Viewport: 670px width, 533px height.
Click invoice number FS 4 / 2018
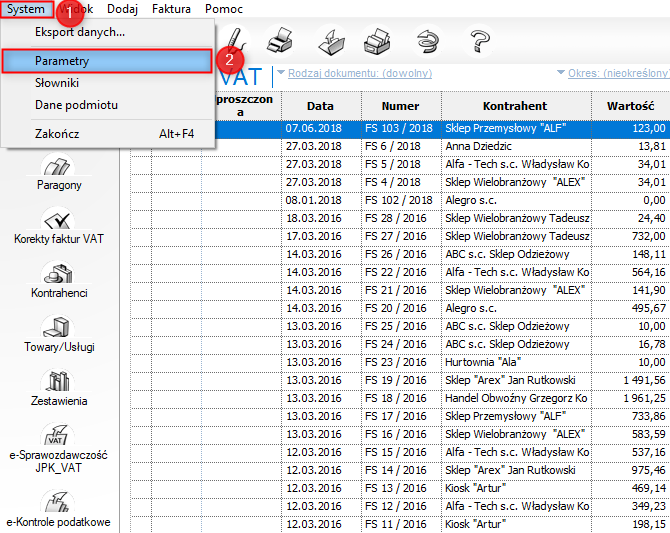(x=393, y=182)
